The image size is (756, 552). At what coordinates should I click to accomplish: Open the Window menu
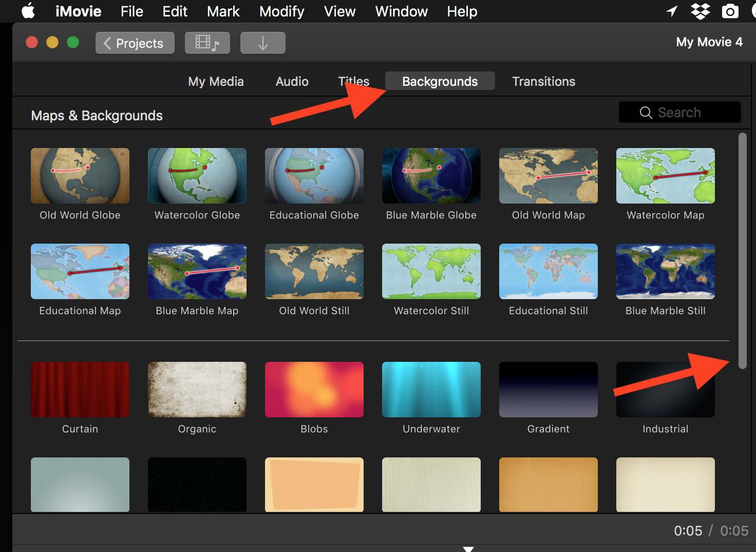401,11
